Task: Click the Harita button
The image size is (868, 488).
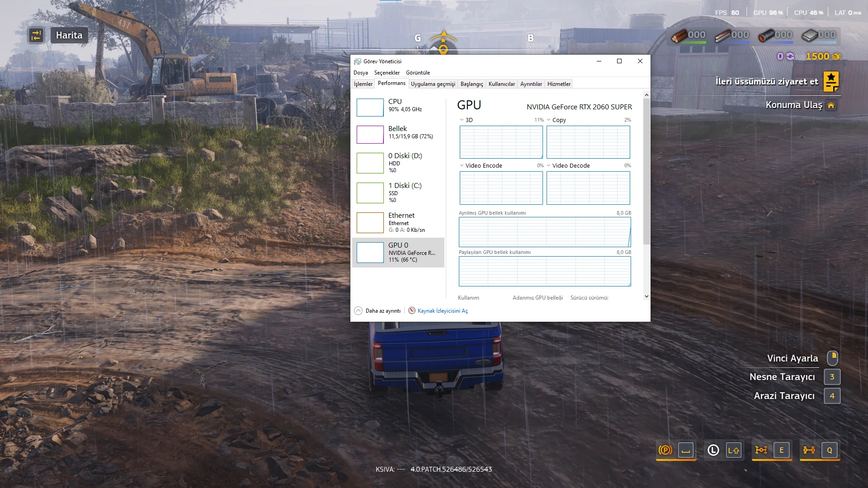Action: coord(69,35)
